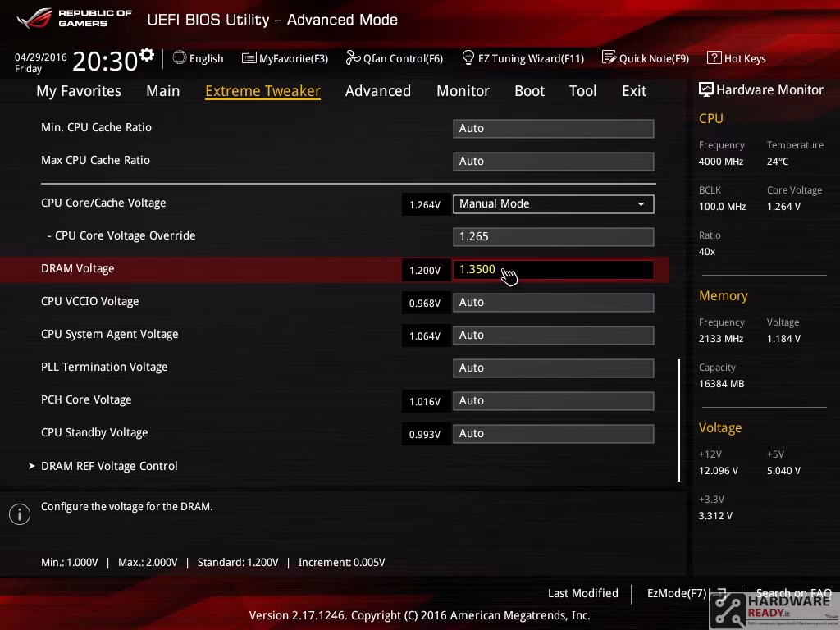This screenshot has width=840, height=630.
Task: Click the 24°C temperature value
Action: (778, 162)
